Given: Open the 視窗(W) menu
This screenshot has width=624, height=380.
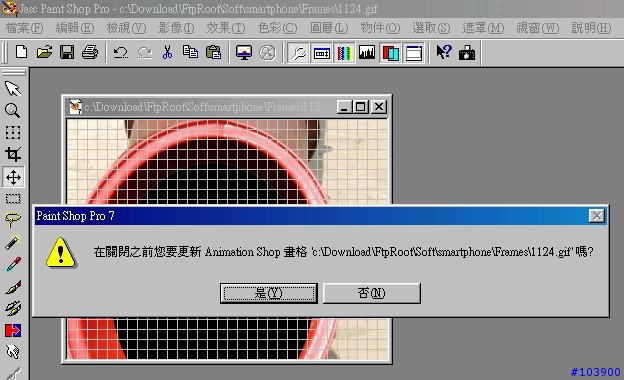Looking at the screenshot, I should click(x=538, y=28).
